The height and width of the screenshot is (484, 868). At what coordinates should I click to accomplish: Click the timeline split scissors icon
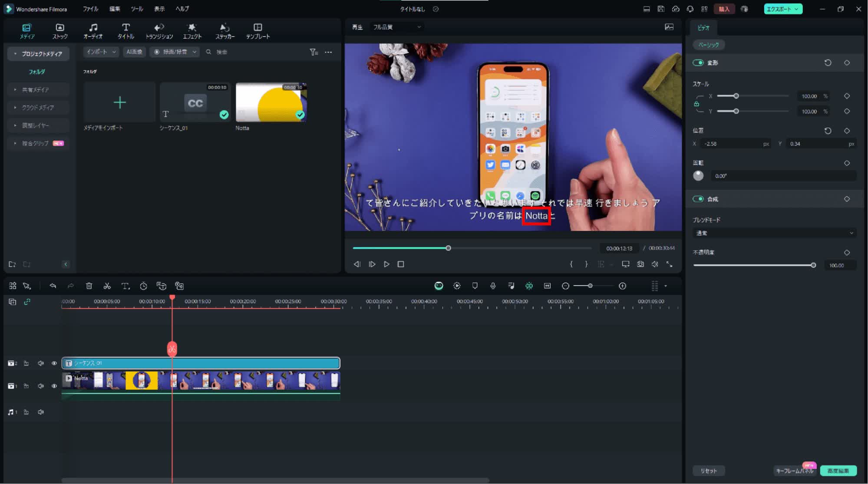tap(107, 286)
